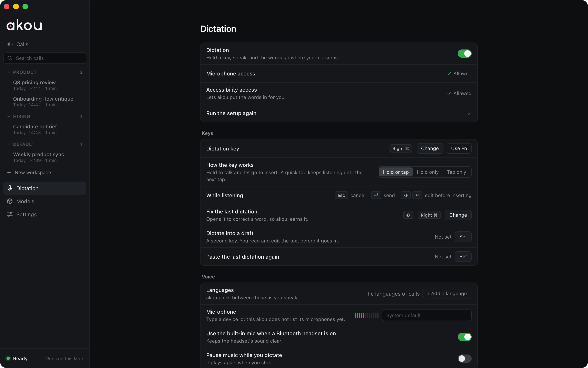The height and width of the screenshot is (368, 588).
Task: Click the shift key badge in While listening
Action: [405, 195]
